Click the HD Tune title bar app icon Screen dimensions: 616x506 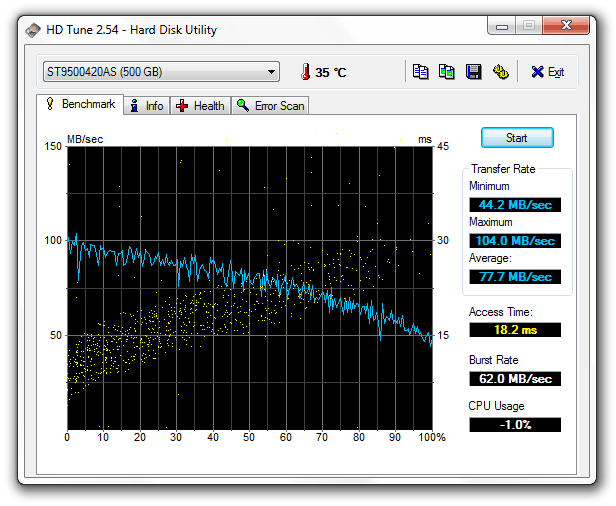tap(33, 30)
